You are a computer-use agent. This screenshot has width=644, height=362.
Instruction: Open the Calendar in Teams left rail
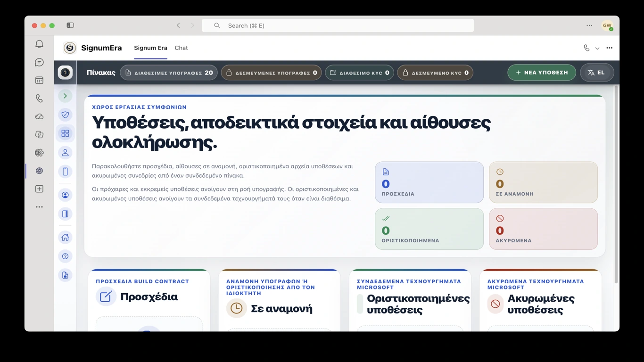pyautogui.click(x=39, y=81)
